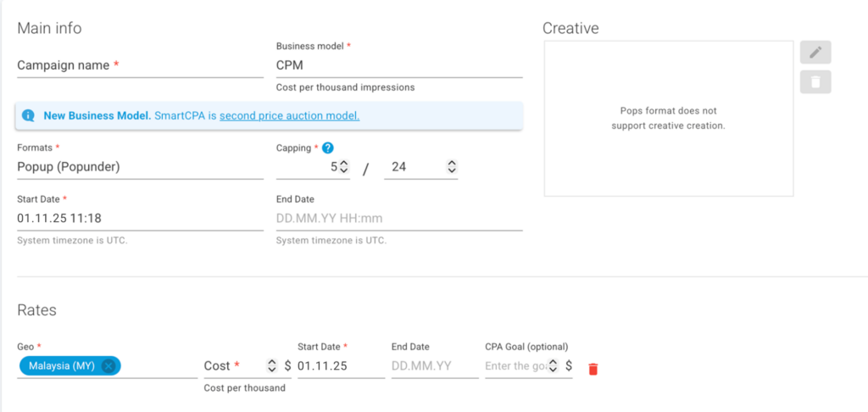The width and height of the screenshot is (868, 412).
Task: Click the Capping help question mark icon
Action: pyautogui.click(x=328, y=148)
